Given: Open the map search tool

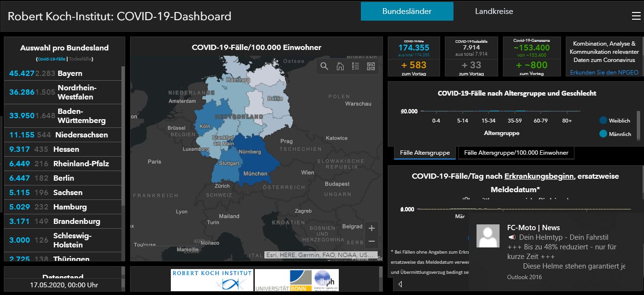Looking at the screenshot, I should [x=324, y=66].
